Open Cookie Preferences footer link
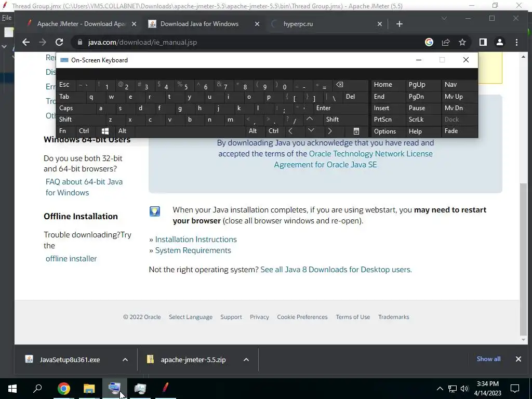This screenshot has height=399, width=532. pos(302,317)
